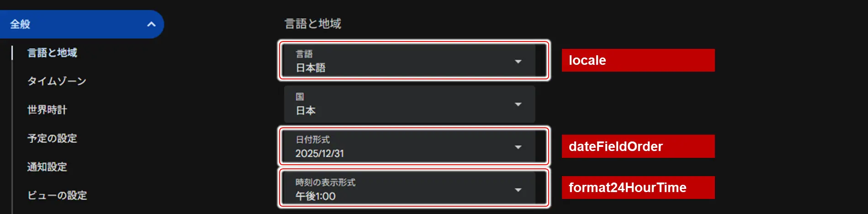Click the red dateFieldOrder annotation label
Image resolution: width=868 pixels, height=214 pixels.
click(638, 146)
